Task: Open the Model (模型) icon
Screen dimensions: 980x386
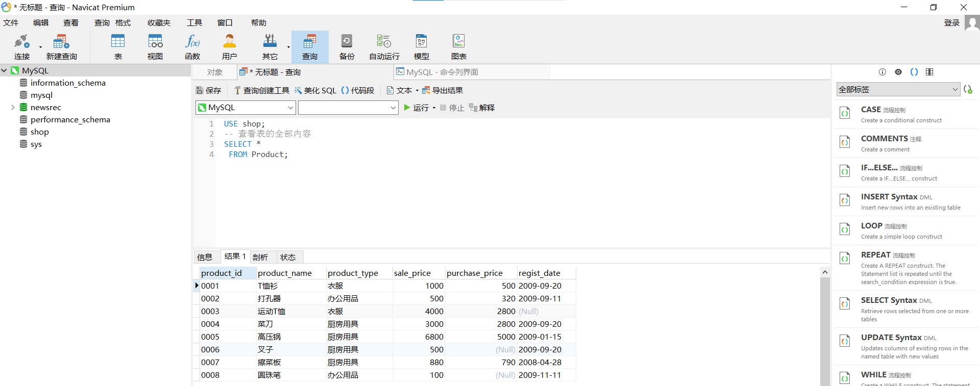Action: [x=422, y=46]
